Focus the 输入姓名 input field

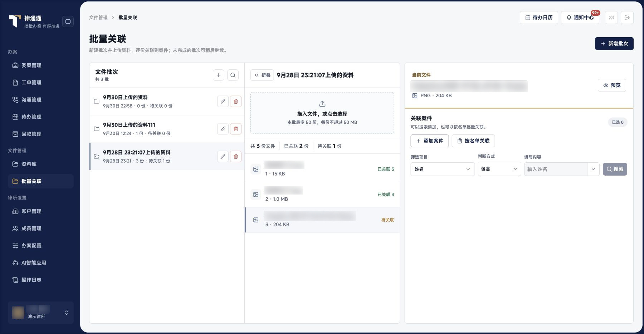[x=556, y=169]
